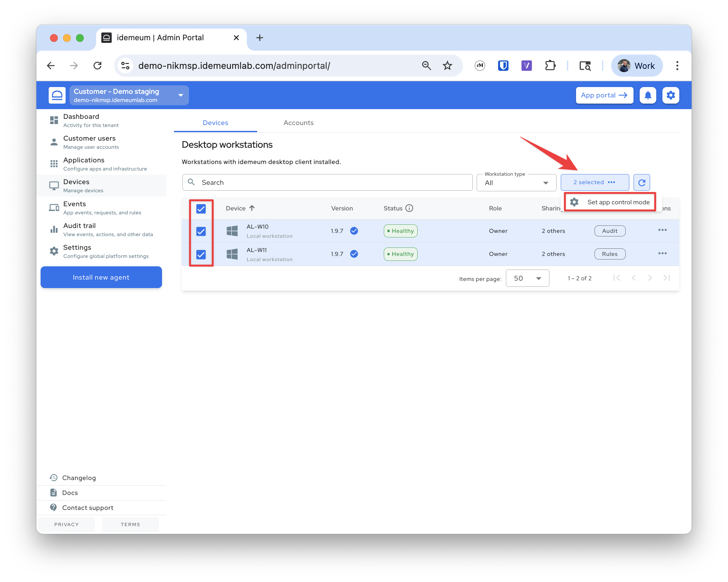This screenshot has width=728, height=582.
Task: Open the purple V extension icon
Action: coord(526,66)
